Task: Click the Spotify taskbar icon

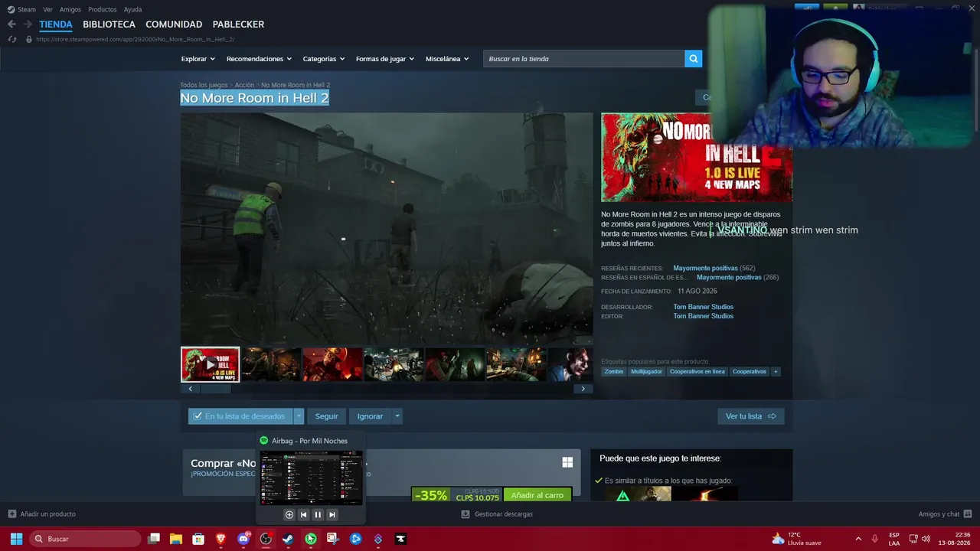Action: pos(310,539)
